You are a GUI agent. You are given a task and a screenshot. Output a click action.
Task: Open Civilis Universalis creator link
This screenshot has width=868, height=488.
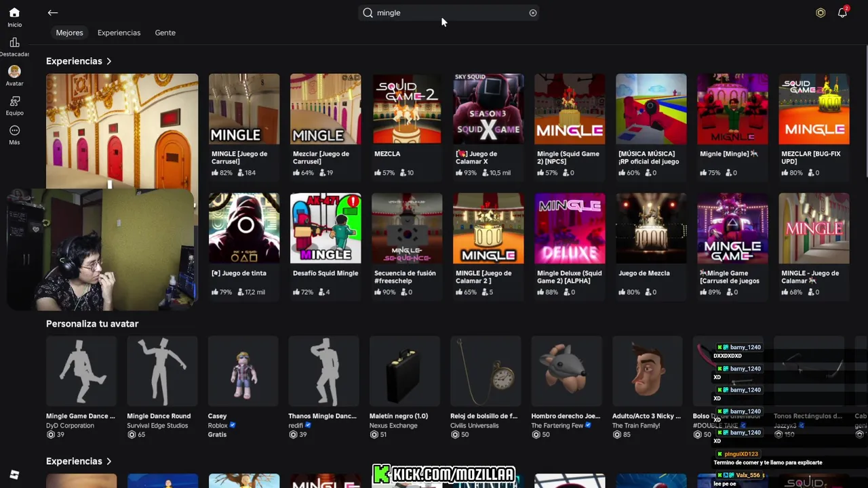point(475,426)
